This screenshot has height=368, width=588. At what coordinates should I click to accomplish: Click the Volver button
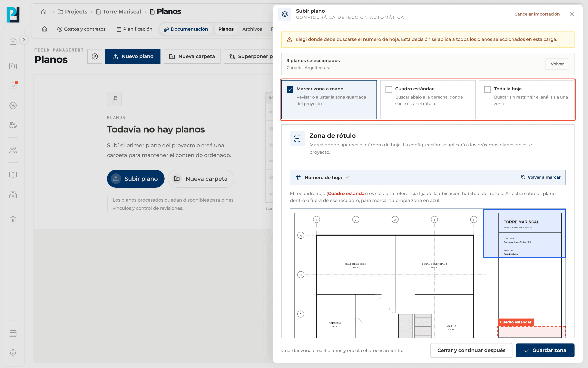tap(557, 64)
